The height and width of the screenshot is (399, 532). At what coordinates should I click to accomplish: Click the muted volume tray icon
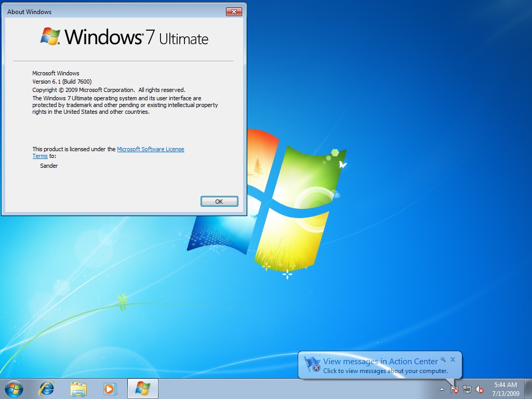point(480,389)
